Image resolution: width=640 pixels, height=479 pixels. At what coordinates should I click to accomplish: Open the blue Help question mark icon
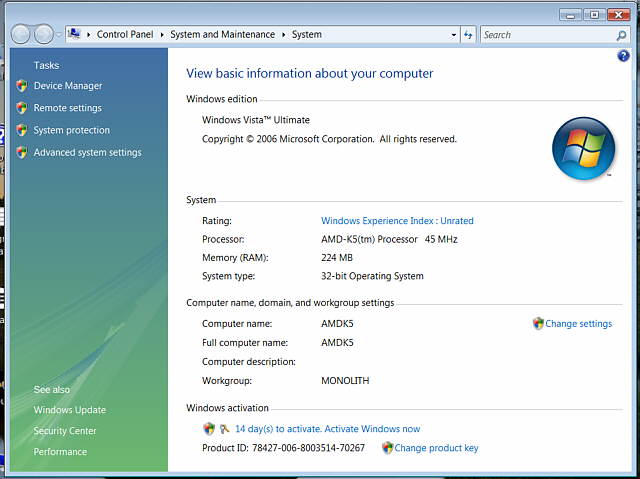(x=623, y=55)
